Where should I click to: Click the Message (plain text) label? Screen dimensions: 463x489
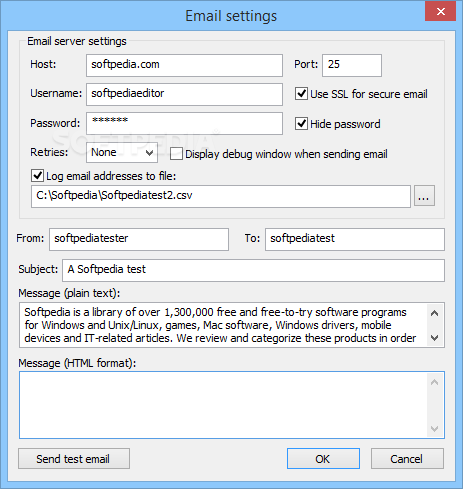[x=69, y=293]
